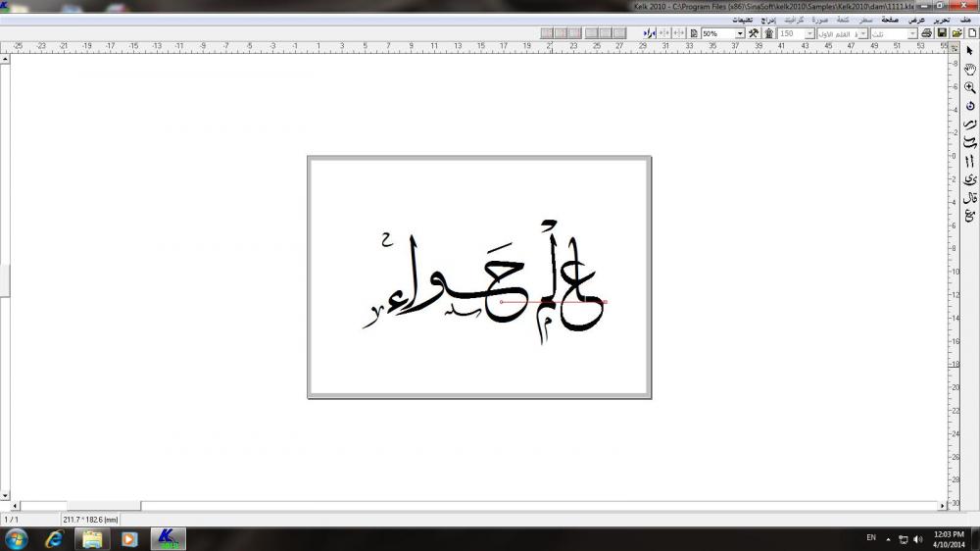Viewport: 980px width, 551px height.
Task: Click the trash bin delete icon
Action: (x=769, y=33)
